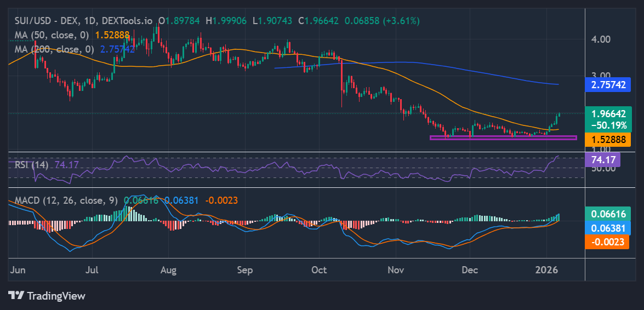Screen dimensions: 644x310
Task: Click the 2026 date on time axis
Action: 546,270
